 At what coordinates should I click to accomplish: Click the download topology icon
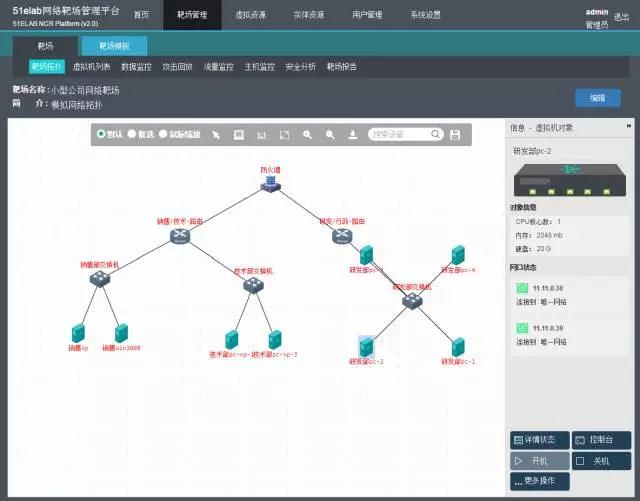[x=352, y=134]
